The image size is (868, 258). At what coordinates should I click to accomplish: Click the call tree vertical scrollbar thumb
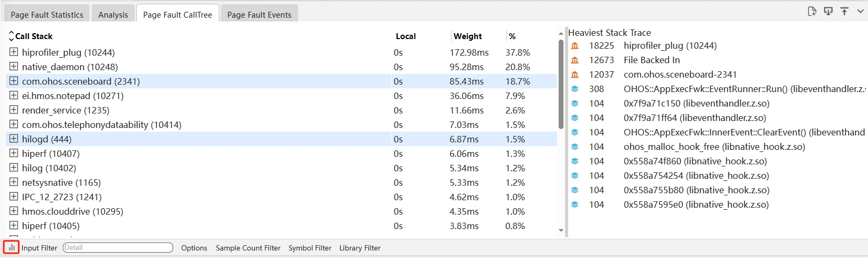click(561, 86)
